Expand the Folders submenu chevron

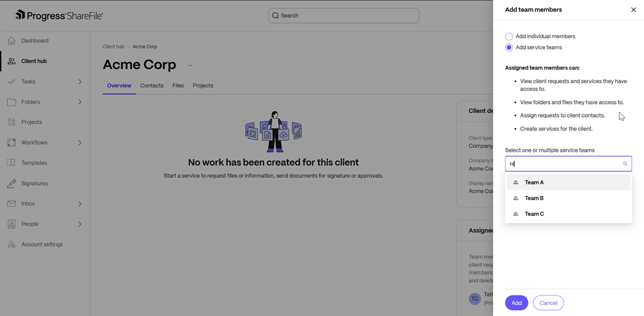coord(80,102)
